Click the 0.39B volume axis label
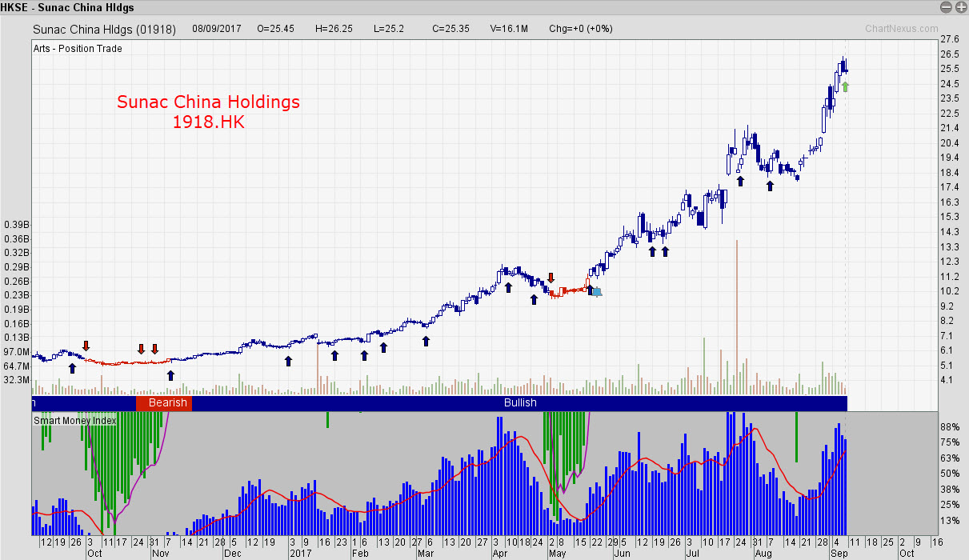This screenshot has height=560, width=969. (16, 225)
